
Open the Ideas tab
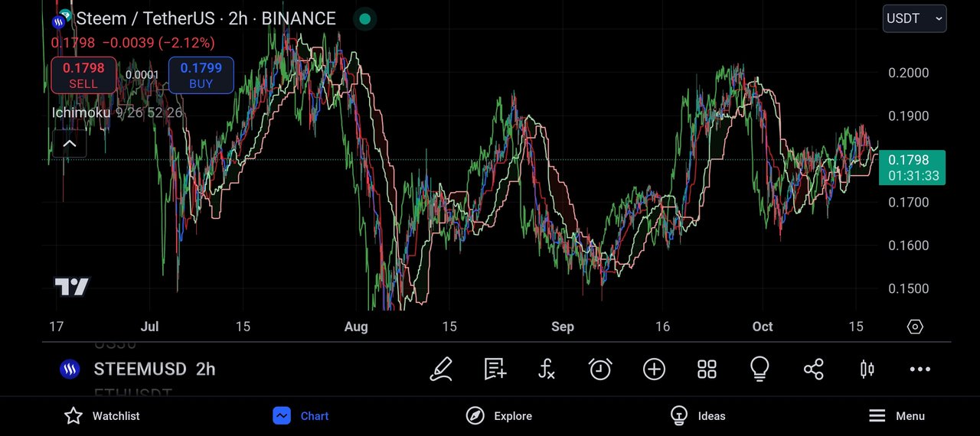697,416
